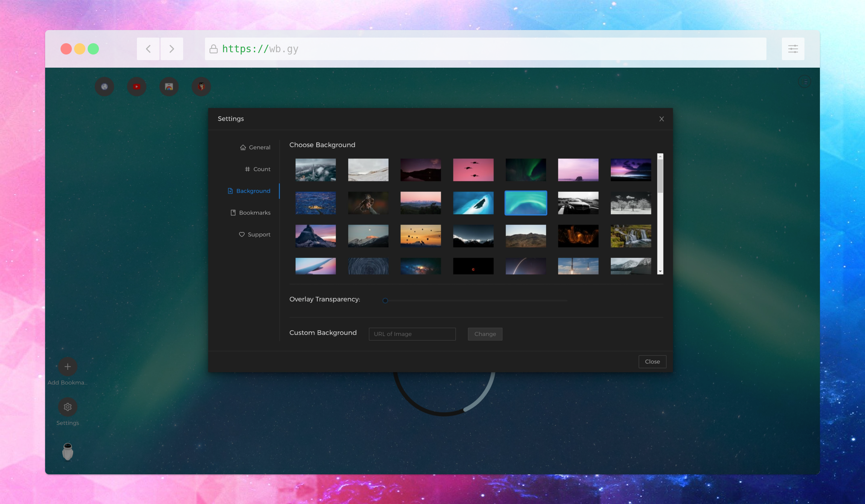Open the Bookmarks settings tab
This screenshot has height=504, width=865.
tap(250, 212)
